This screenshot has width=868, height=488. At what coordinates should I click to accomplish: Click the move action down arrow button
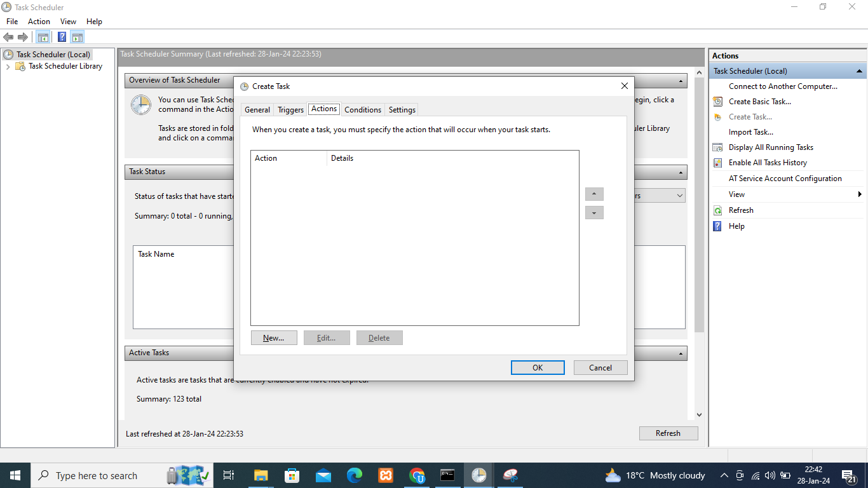(x=594, y=213)
